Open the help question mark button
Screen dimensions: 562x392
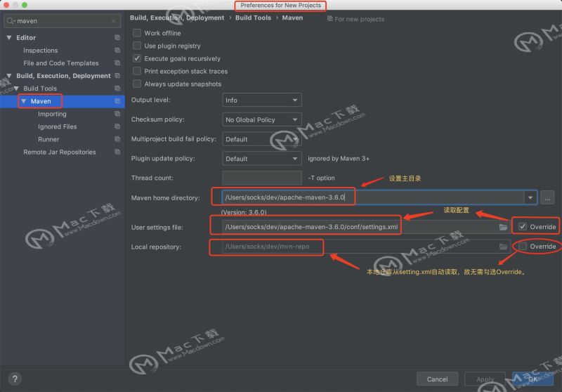pos(15,379)
